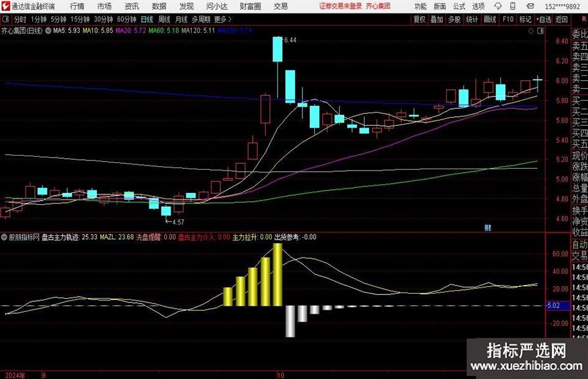Screen dimensions: 588x379
Task: Toggle side panel icon beside the diamond
Action: pos(540,31)
